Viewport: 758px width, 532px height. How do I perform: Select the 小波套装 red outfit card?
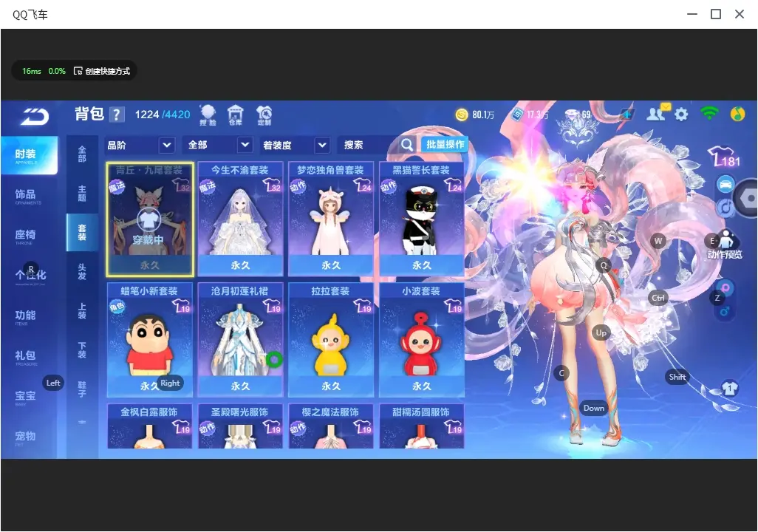click(422, 340)
